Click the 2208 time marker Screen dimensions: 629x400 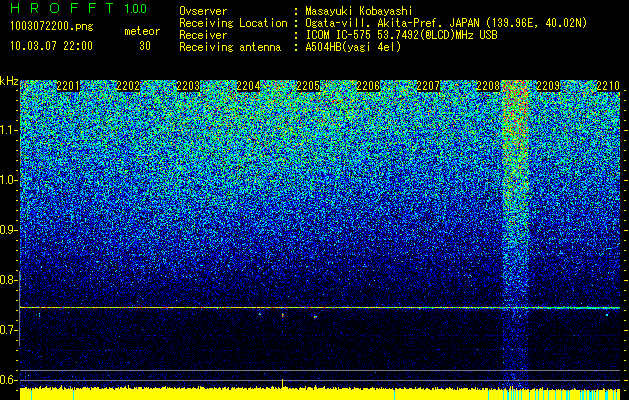488,86
